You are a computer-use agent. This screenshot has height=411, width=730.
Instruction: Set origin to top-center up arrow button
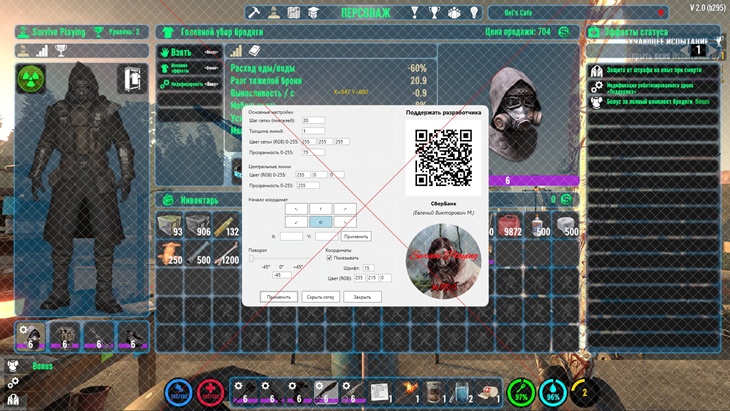pos(321,209)
